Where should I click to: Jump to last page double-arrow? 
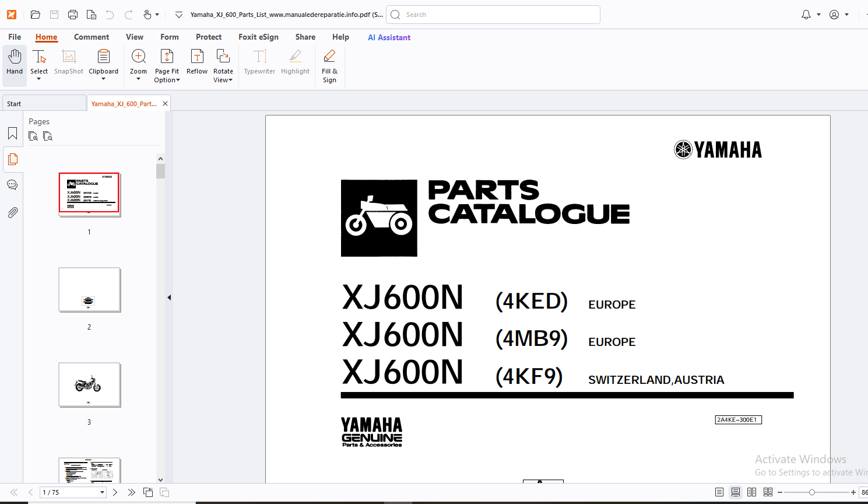tap(131, 492)
